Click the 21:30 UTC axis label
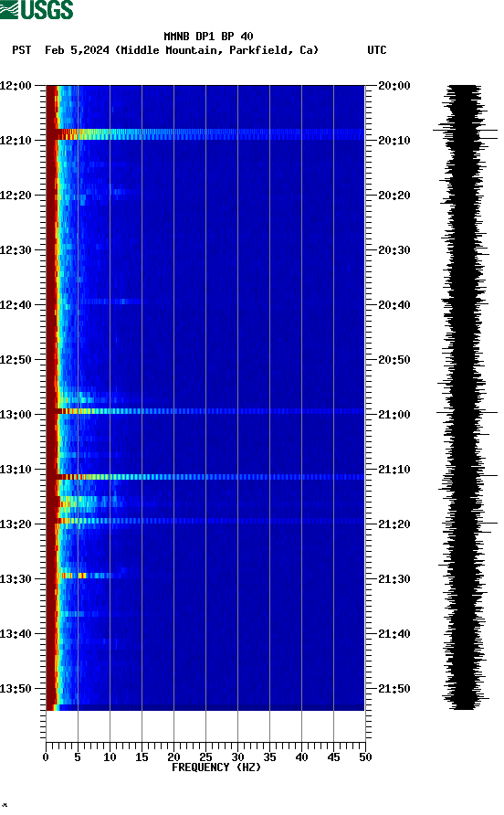 click(394, 579)
